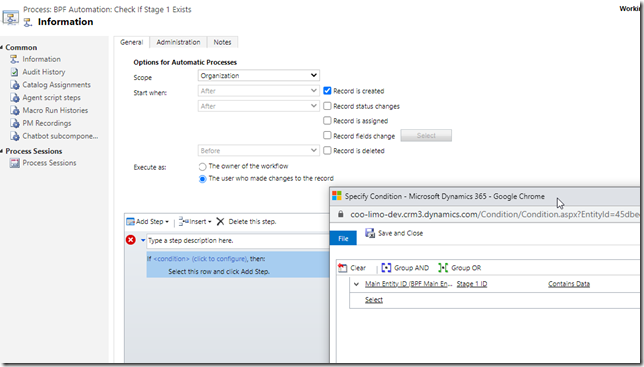Toggle Record is created checkbox
644x367 pixels.
point(327,91)
